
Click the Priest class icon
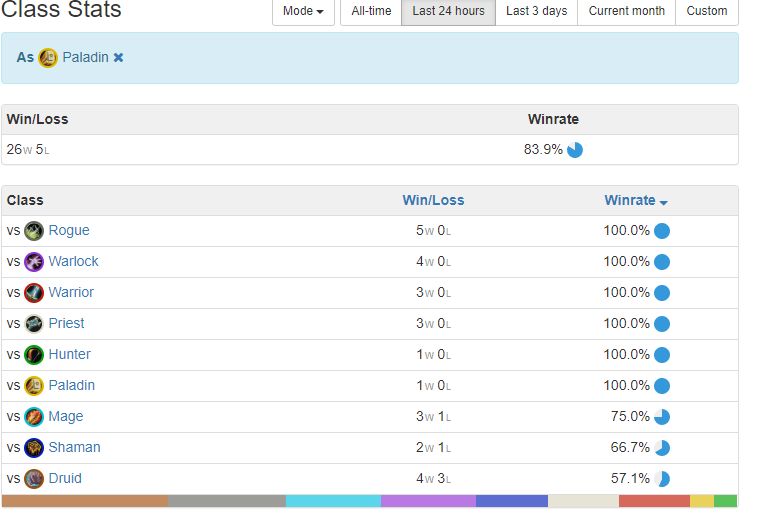click(x=34, y=324)
